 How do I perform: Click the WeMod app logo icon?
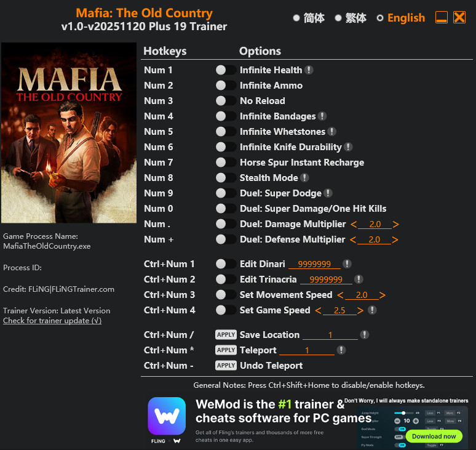167,416
